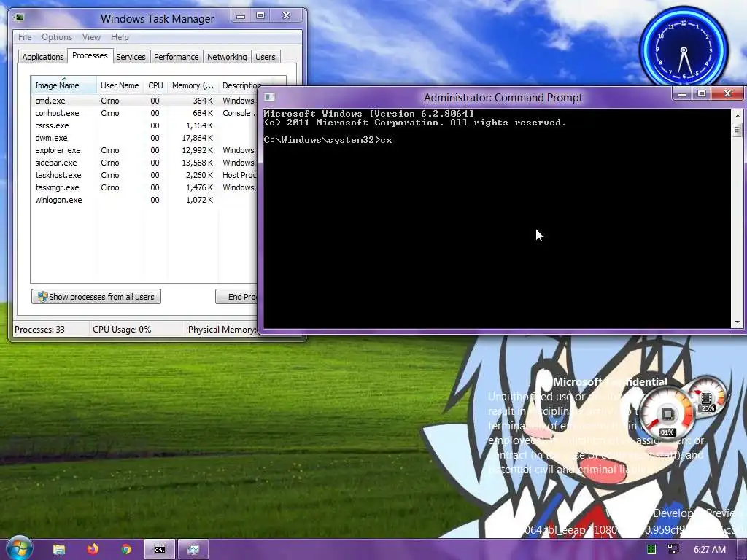Maximize the Command Prompt window

(x=702, y=94)
